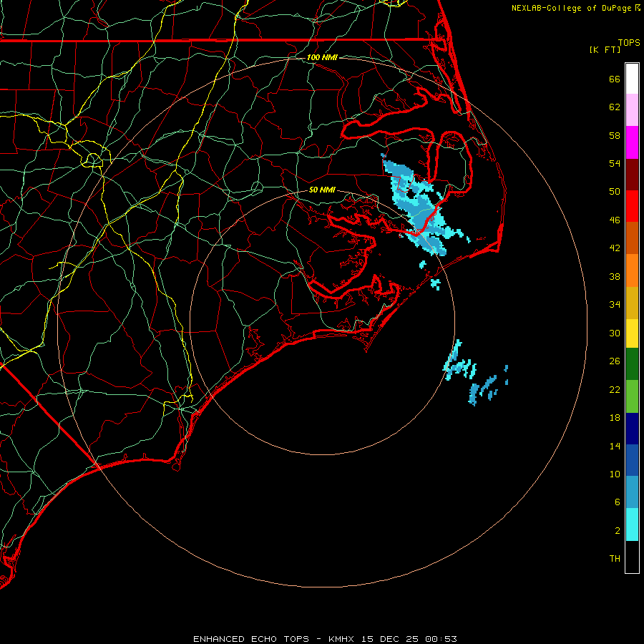Click the dark red 54 legend swatch
The image size is (644, 644).
[632, 175]
